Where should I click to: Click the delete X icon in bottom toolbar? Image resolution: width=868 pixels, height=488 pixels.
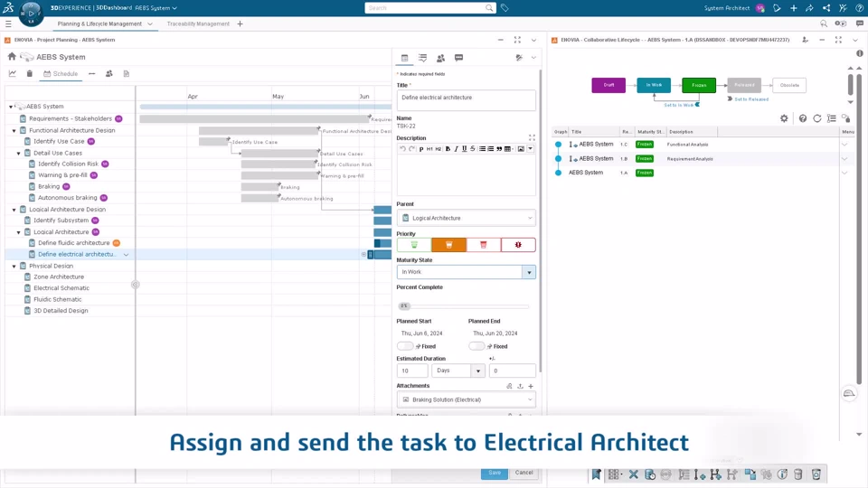click(x=633, y=474)
